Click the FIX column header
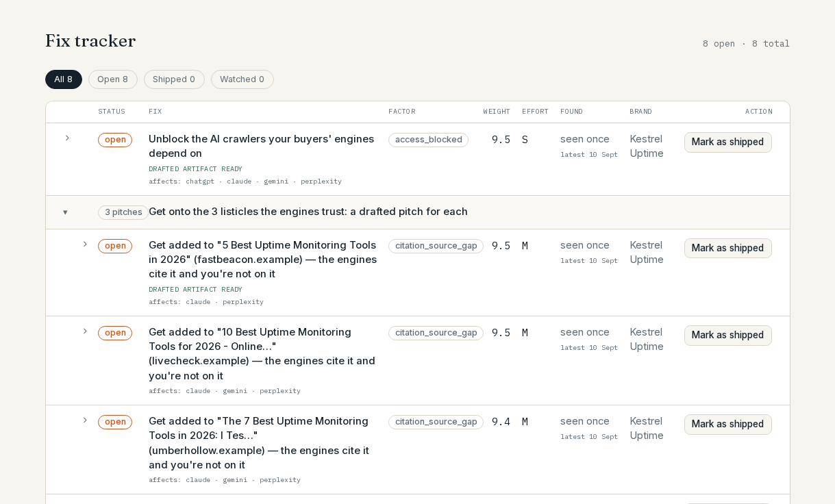Screen dimensions: 835x504 pyautogui.click(x=155, y=112)
